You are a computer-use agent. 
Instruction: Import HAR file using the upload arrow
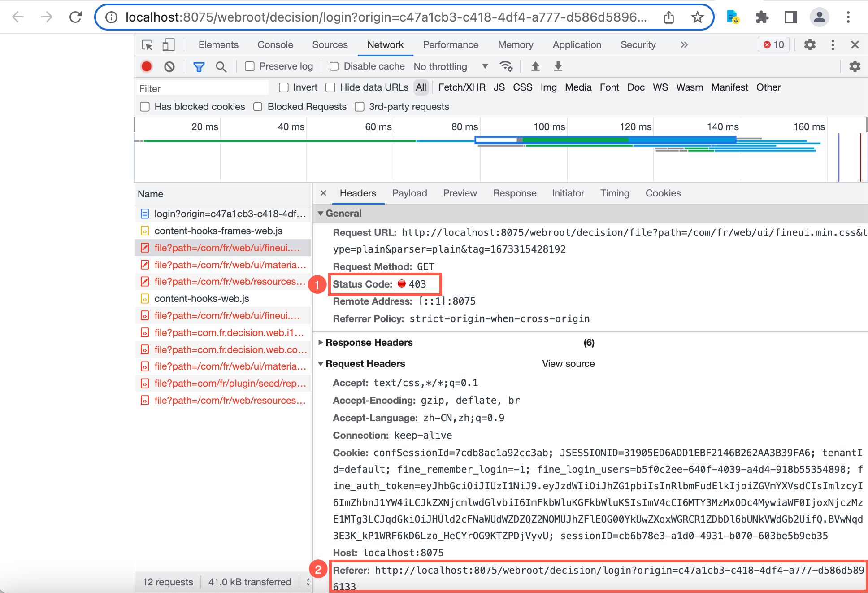coord(535,66)
